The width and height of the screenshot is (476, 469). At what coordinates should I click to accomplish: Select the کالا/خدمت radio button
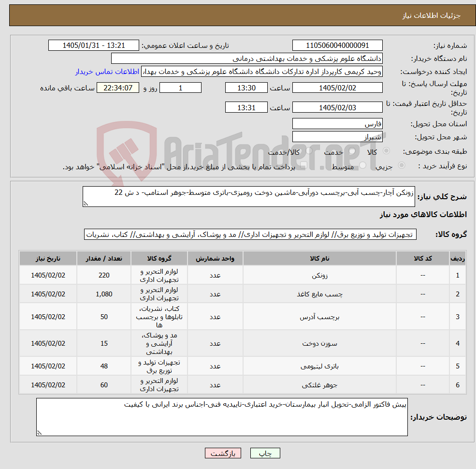pyautogui.click(x=309, y=151)
